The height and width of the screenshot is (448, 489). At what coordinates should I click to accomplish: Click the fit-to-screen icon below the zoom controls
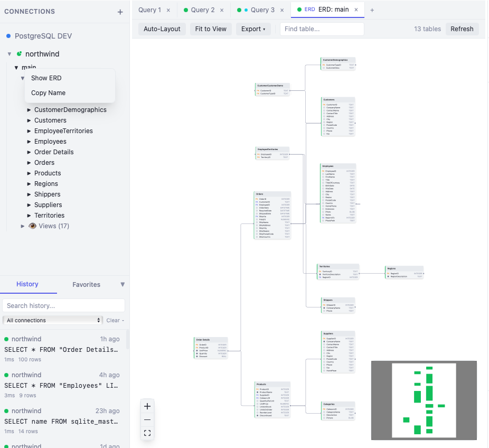point(147,433)
